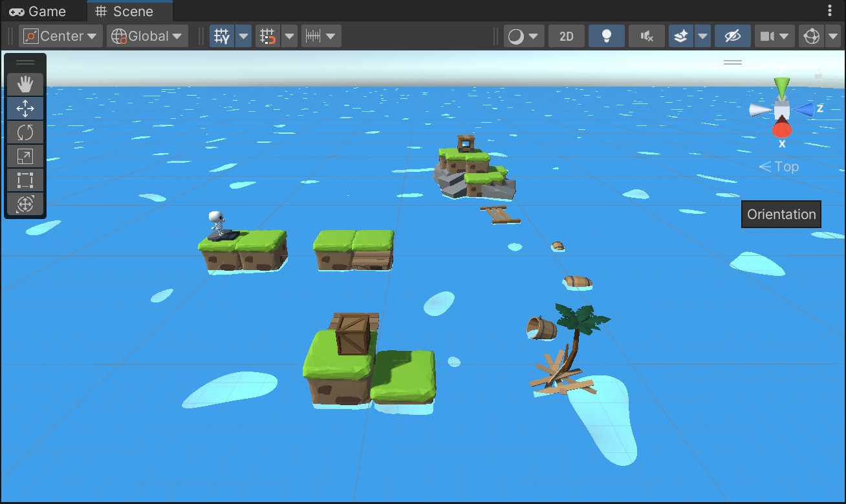
Task: Select the wooden crate on the grass block
Action: pyautogui.click(x=353, y=333)
